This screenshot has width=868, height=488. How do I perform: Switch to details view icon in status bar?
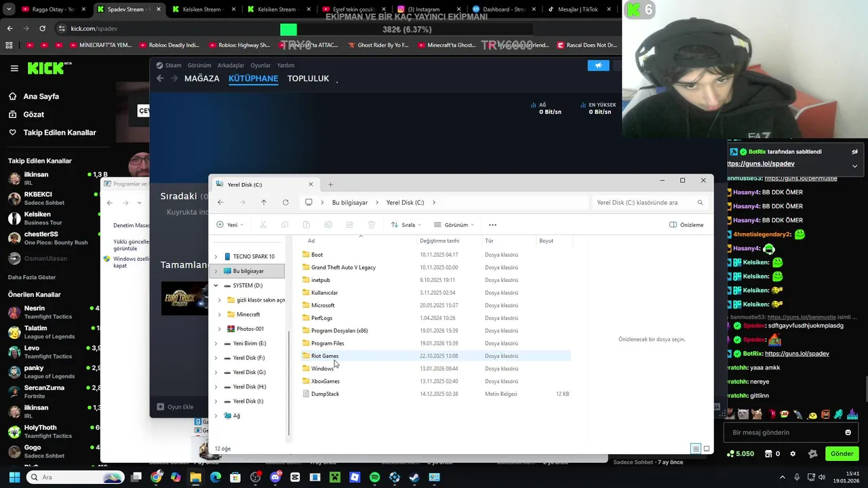coord(695,449)
